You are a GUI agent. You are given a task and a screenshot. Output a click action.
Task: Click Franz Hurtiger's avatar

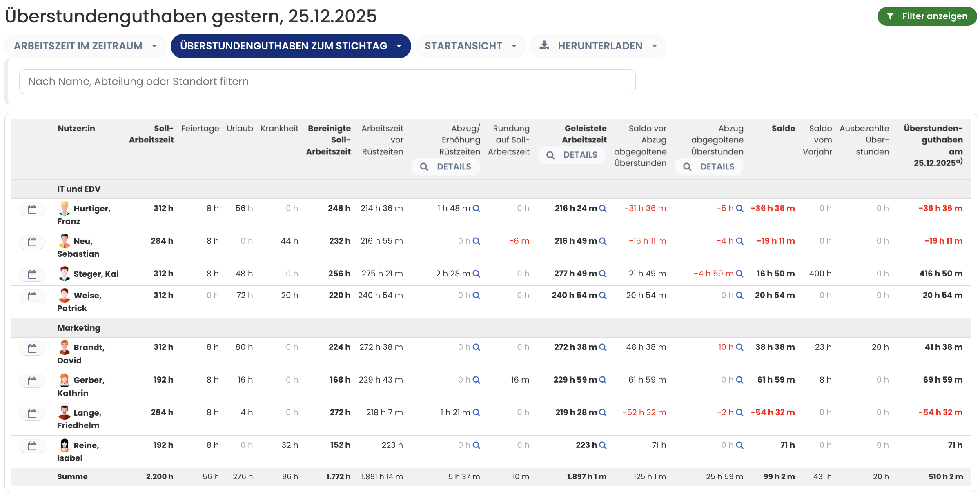(64, 208)
